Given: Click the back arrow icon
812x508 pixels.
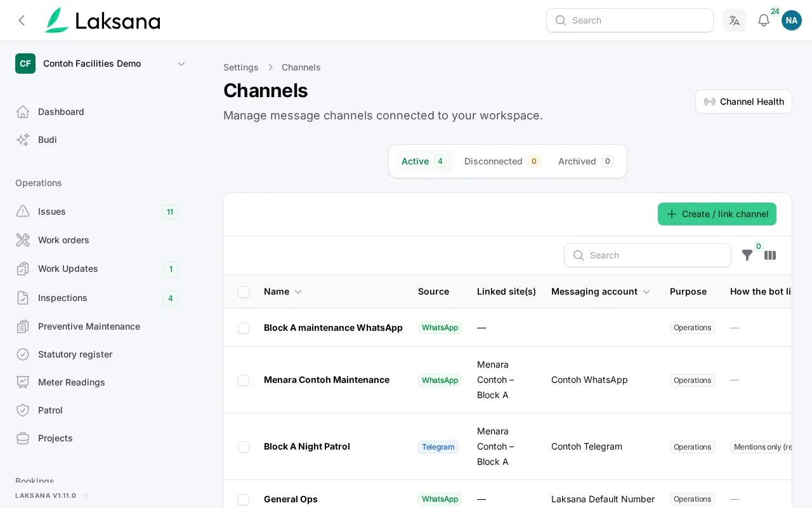Looking at the screenshot, I should pyautogui.click(x=22, y=20).
